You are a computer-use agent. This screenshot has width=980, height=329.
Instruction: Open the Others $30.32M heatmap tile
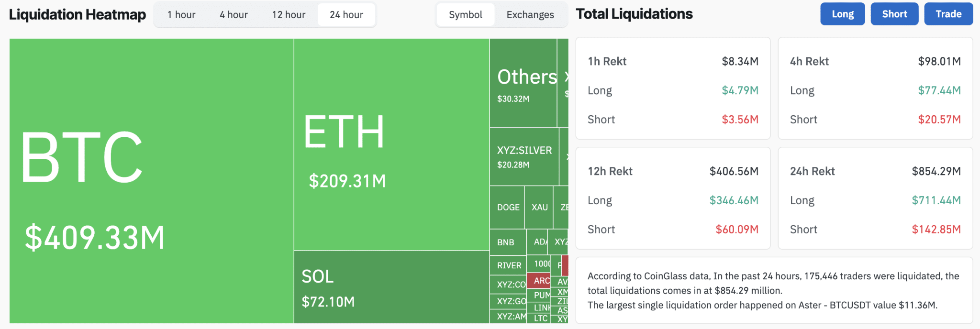(x=523, y=83)
